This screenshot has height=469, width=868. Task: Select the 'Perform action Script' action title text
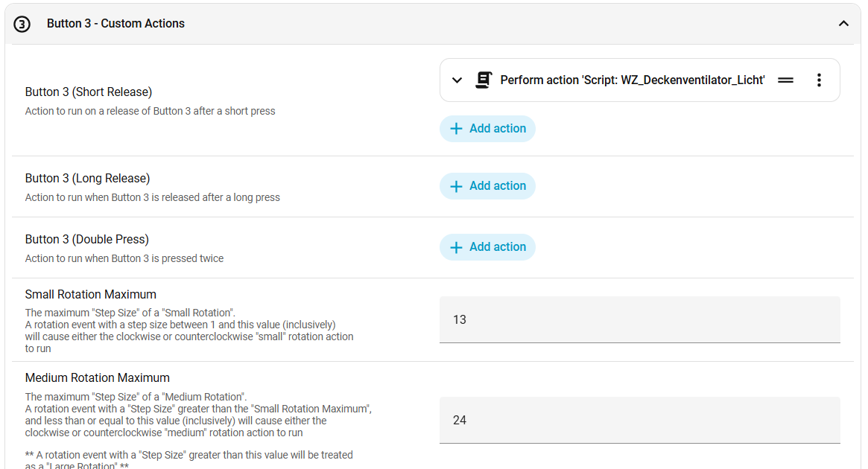point(632,80)
